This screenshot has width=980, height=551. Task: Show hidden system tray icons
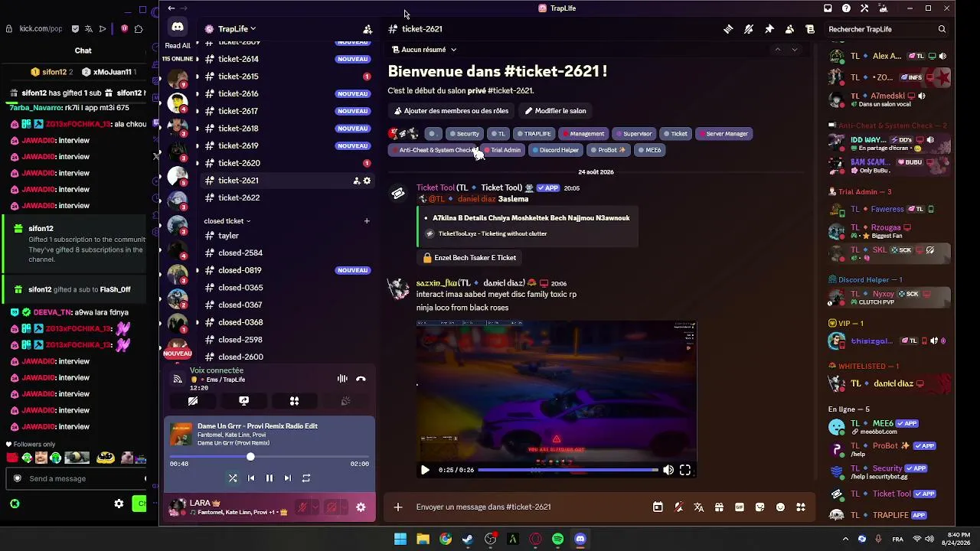pos(845,539)
